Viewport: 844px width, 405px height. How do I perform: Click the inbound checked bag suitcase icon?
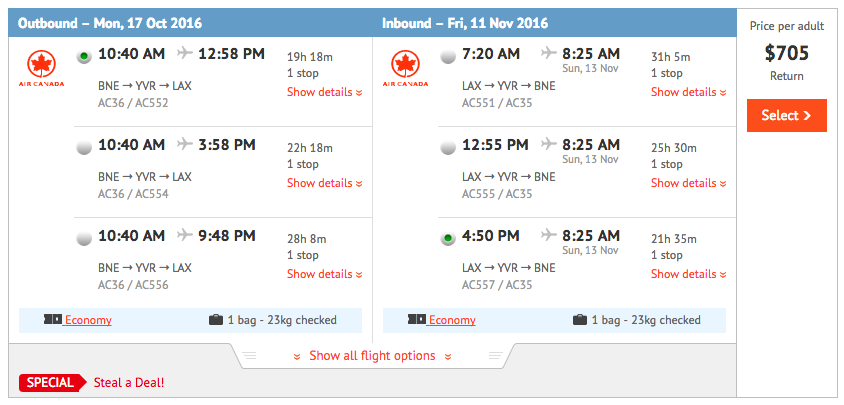[580, 320]
